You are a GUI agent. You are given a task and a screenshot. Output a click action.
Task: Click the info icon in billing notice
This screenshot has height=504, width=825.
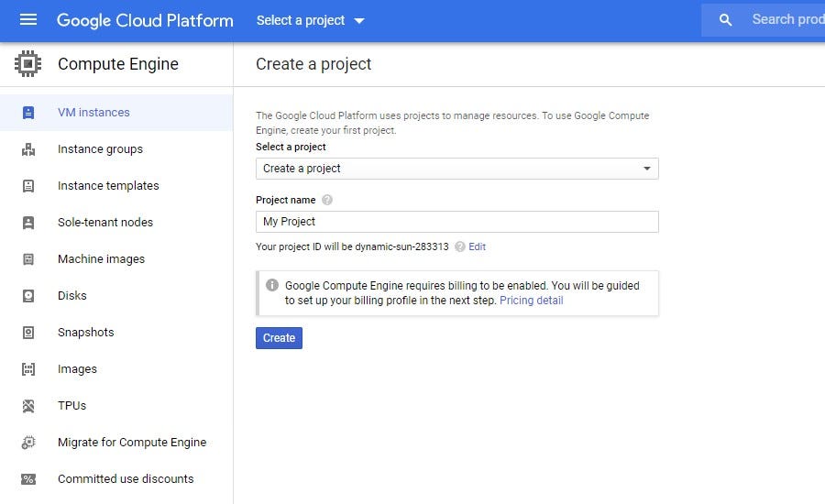click(272, 285)
